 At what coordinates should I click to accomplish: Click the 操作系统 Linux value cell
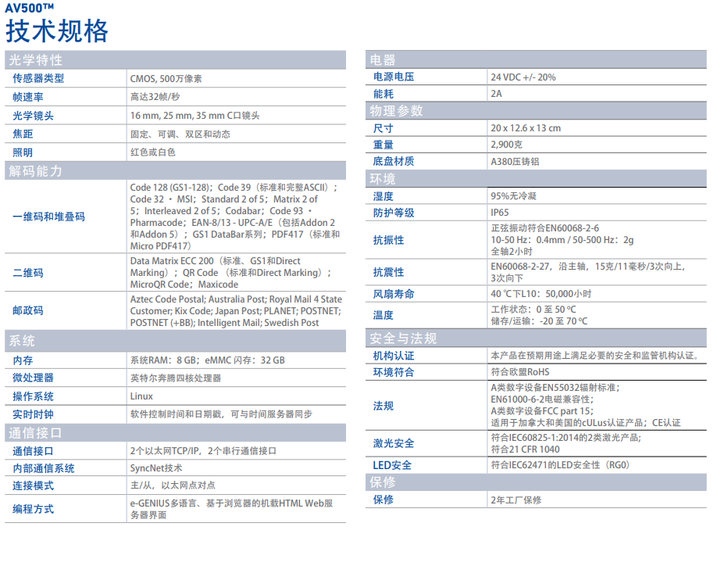(x=144, y=396)
